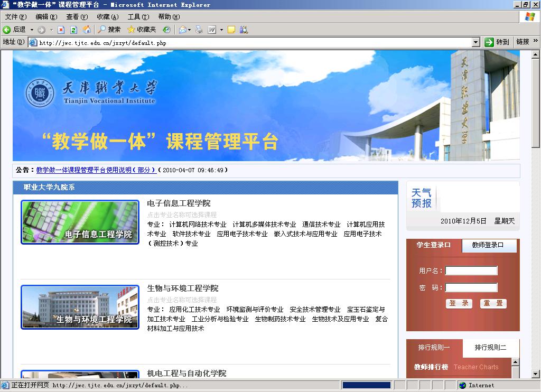The height and width of the screenshot is (392, 541).
Task: Open 通信技术专业 major link
Action: 321,225
